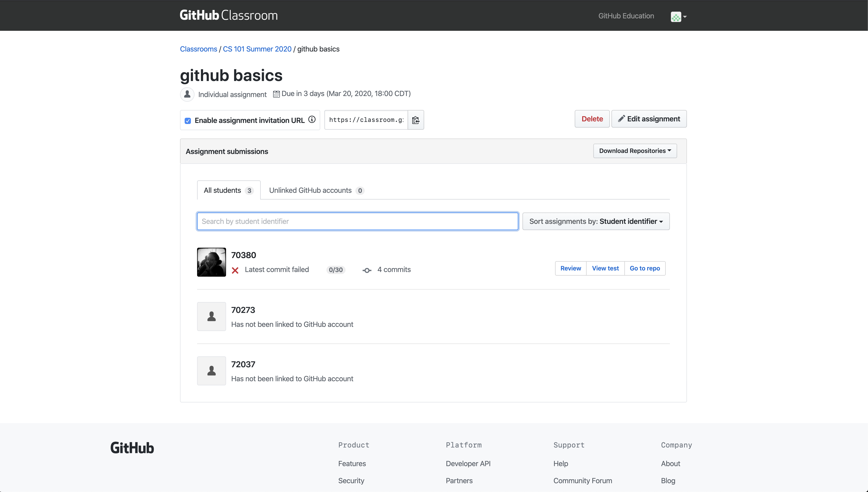Click the red failed commit X icon
The width and height of the screenshot is (868, 492).
235,270
